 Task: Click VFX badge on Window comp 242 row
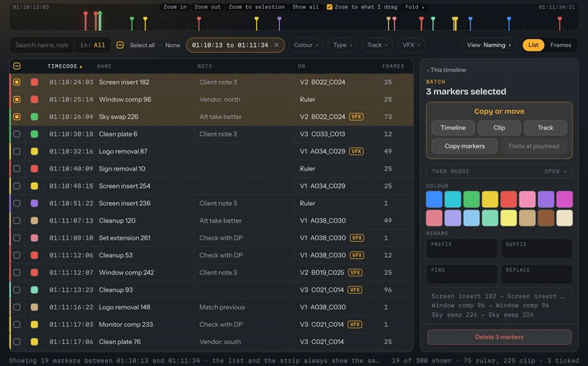[x=355, y=273]
